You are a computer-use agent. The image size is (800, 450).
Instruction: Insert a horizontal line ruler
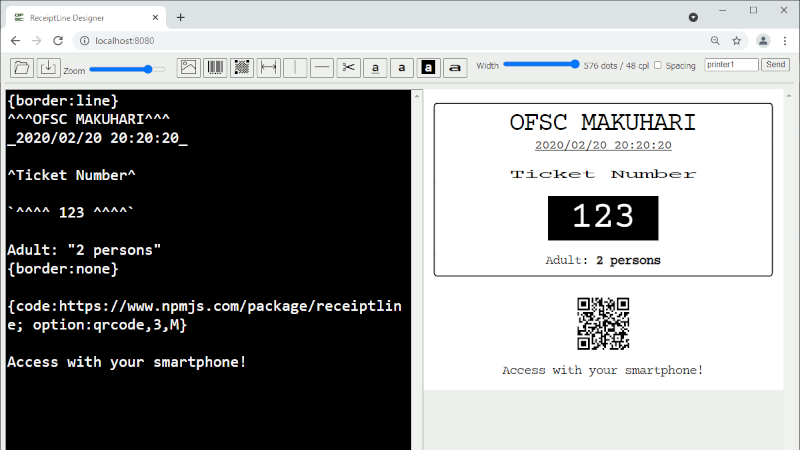point(321,67)
